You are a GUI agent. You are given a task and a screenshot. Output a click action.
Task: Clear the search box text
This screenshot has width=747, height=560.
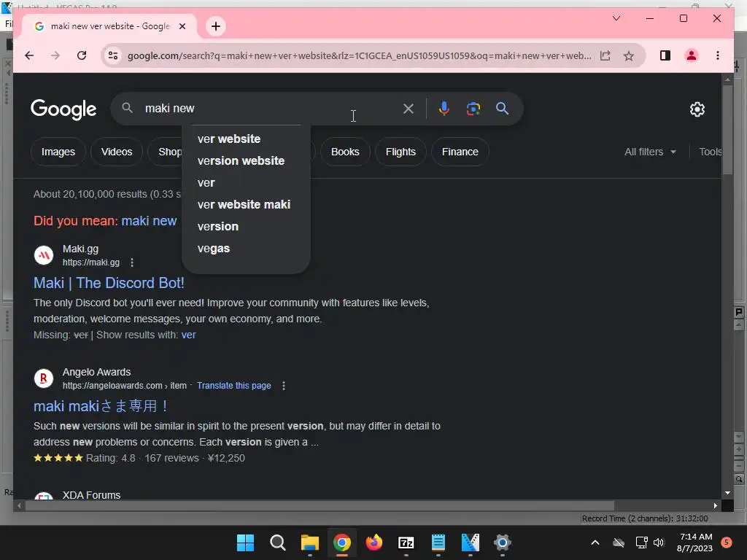click(x=409, y=109)
